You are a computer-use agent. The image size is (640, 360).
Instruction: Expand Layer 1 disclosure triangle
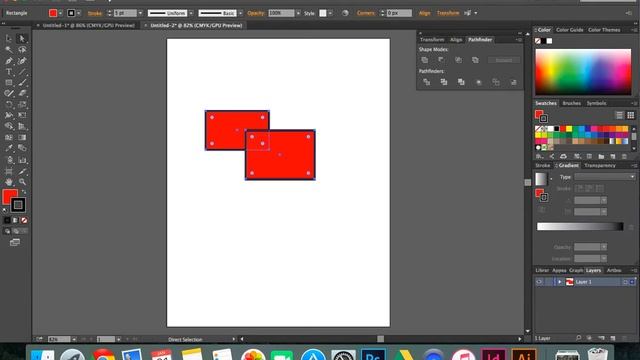pyautogui.click(x=560, y=282)
